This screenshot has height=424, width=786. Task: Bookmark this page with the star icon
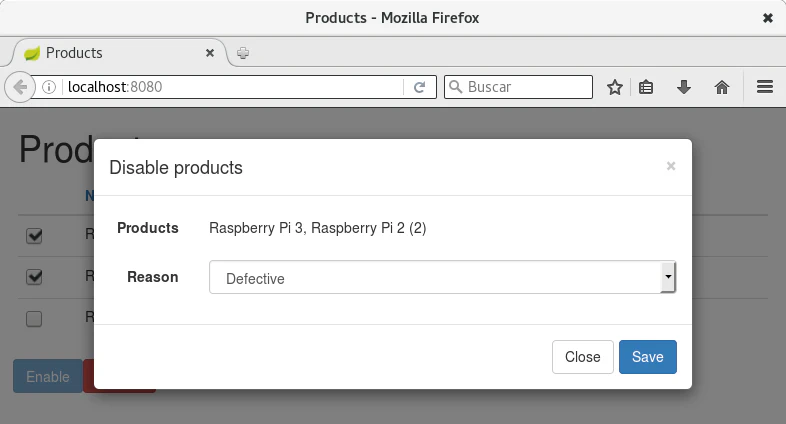tap(615, 87)
